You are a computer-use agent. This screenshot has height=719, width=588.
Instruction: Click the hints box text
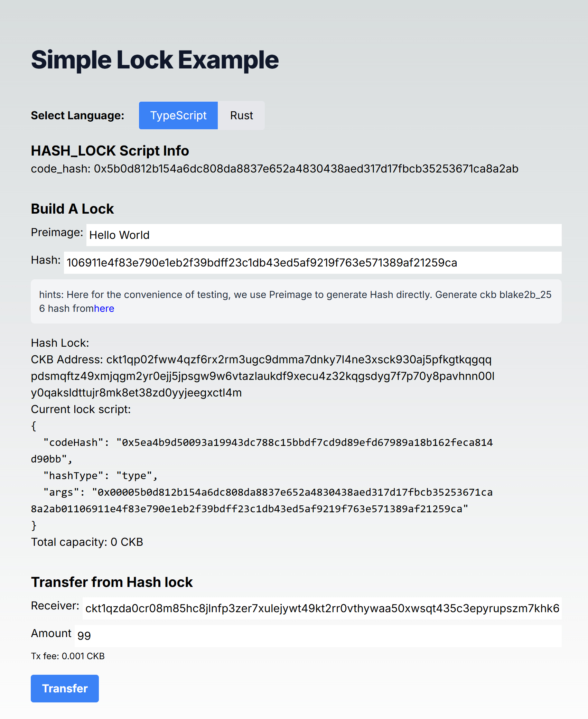(x=296, y=301)
